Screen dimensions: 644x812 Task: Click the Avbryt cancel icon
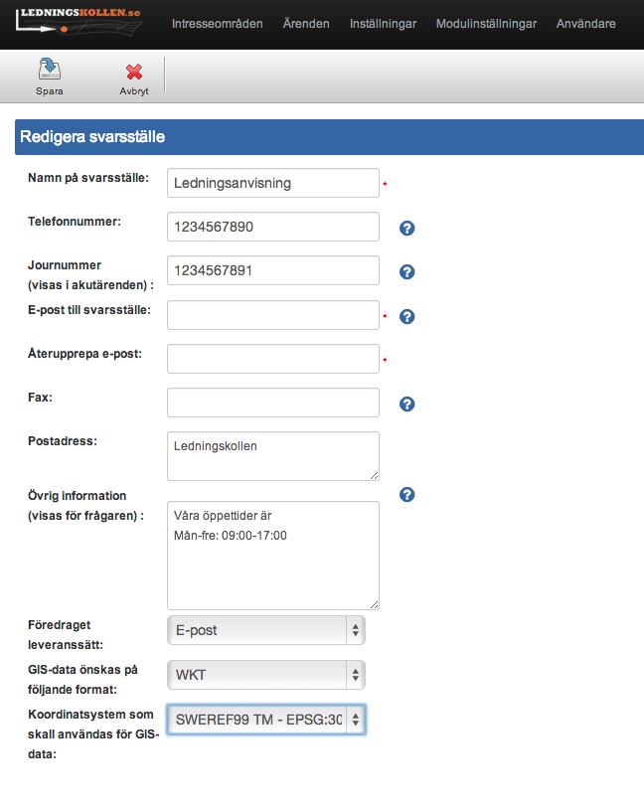(x=133, y=73)
